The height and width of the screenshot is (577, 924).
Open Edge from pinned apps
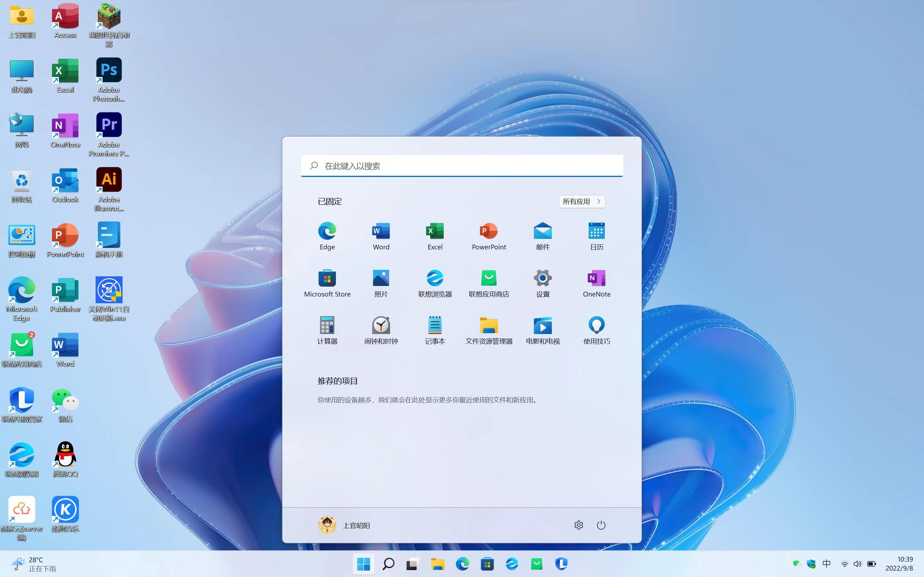327,236
